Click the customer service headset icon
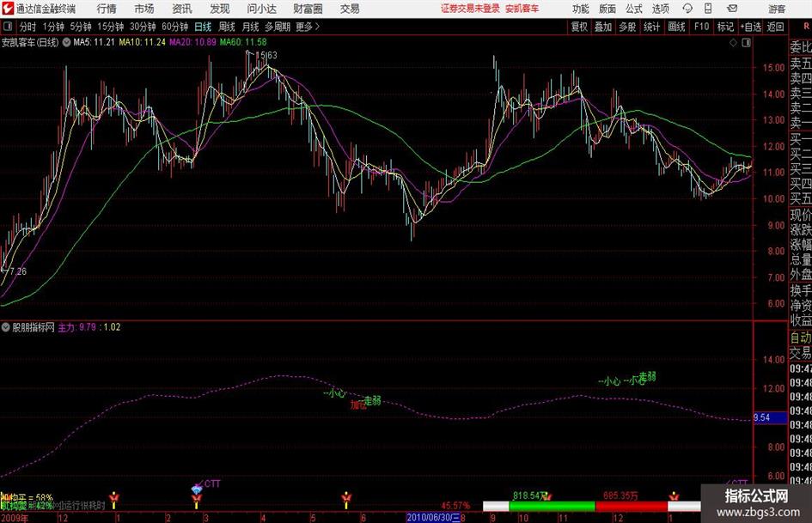 pyautogui.click(x=687, y=9)
